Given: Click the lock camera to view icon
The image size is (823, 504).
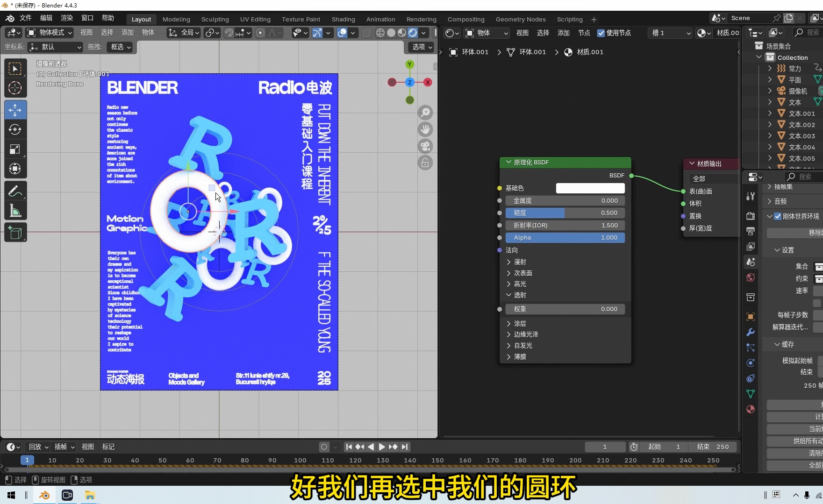Looking at the screenshot, I should [x=425, y=163].
